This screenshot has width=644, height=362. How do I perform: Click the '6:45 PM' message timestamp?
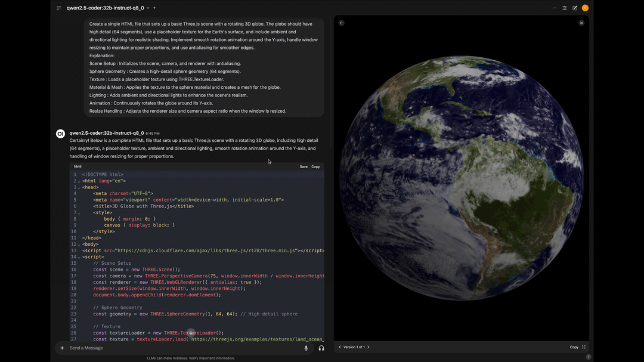point(153,134)
